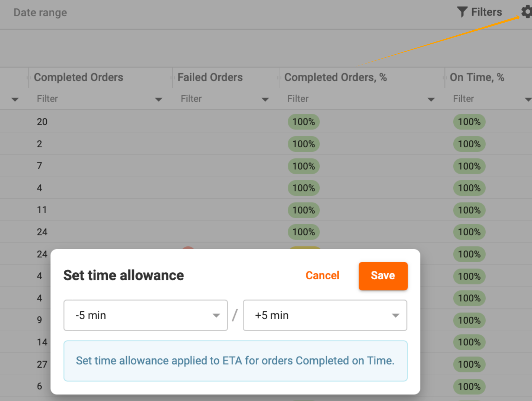Sort by On Time, % column header
Screen dimensions: 532x401
pyautogui.click(x=477, y=77)
